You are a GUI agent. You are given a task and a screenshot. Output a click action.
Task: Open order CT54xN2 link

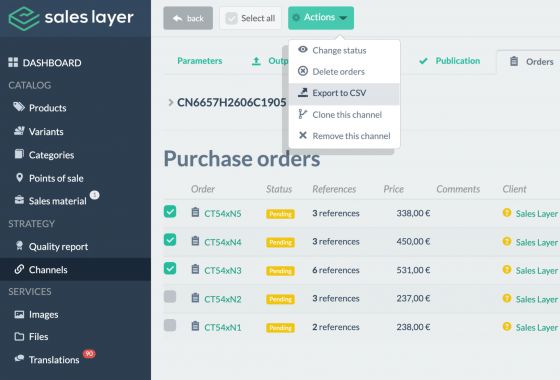click(x=223, y=299)
